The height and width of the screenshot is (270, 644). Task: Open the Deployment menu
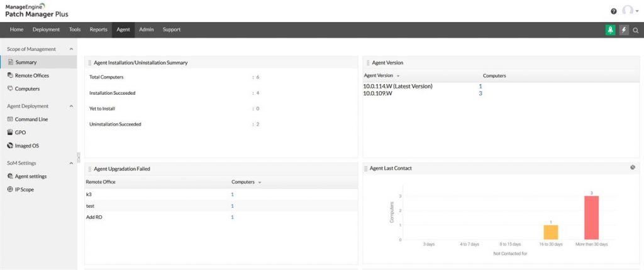click(47, 30)
